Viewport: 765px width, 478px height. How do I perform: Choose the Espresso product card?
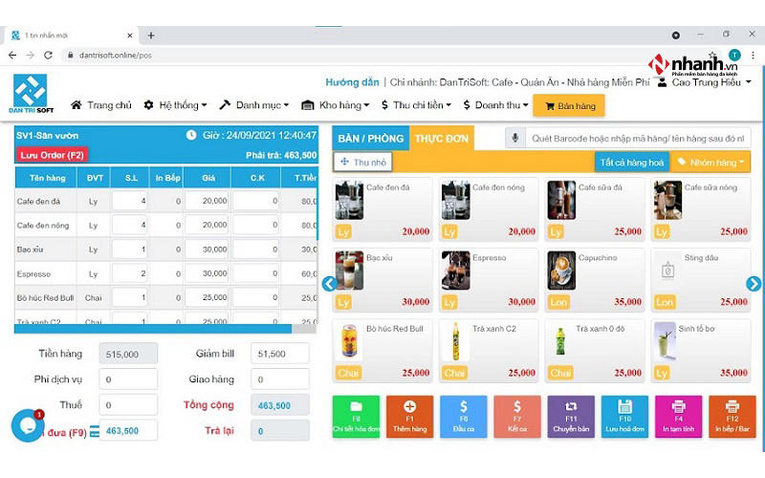(488, 280)
